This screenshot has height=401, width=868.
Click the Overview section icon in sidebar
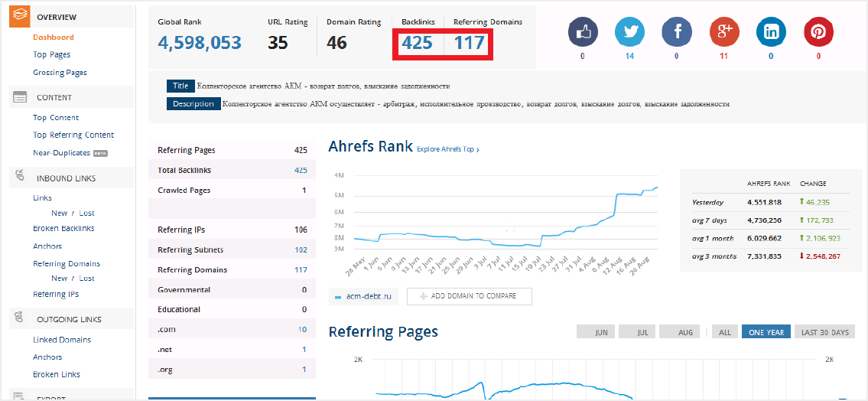(20, 16)
